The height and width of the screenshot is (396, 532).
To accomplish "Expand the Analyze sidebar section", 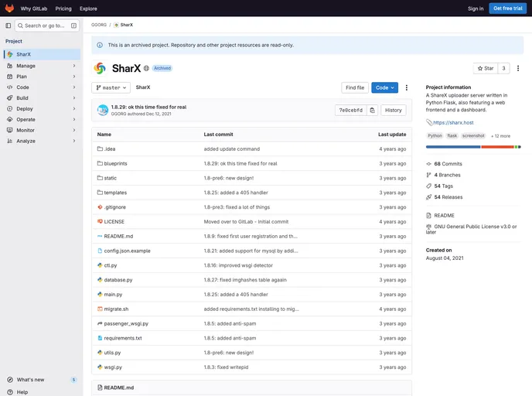I will 42,141.
